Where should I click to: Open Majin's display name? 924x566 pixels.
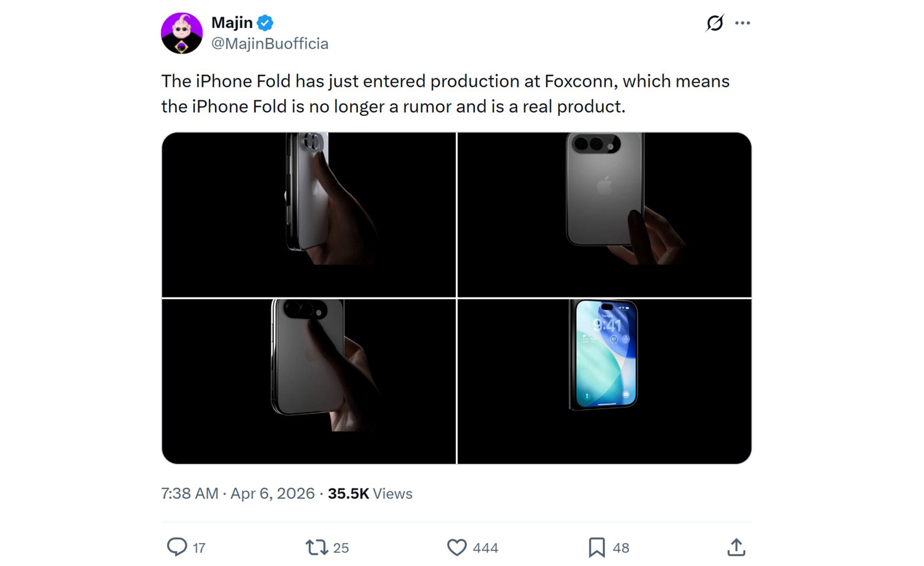(x=233, y=22)
